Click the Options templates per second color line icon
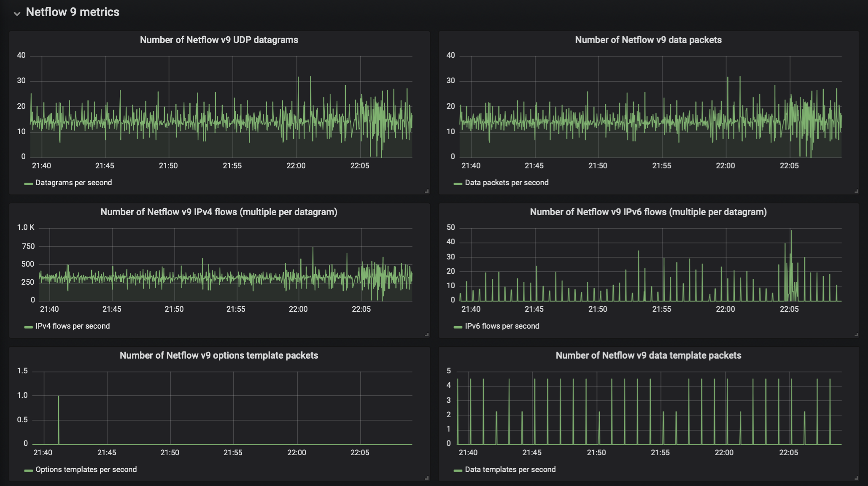The height and width of the screenshot is (486, 868). (x=29, y=470)
